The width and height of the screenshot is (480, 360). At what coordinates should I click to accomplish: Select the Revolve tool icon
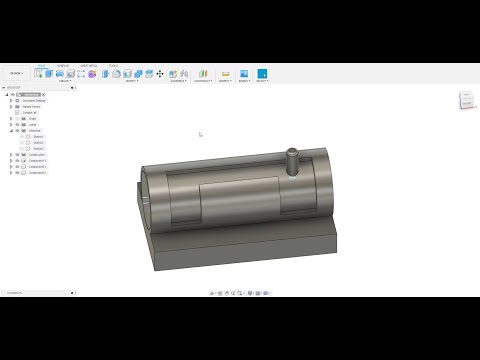[x=60, y=74]
